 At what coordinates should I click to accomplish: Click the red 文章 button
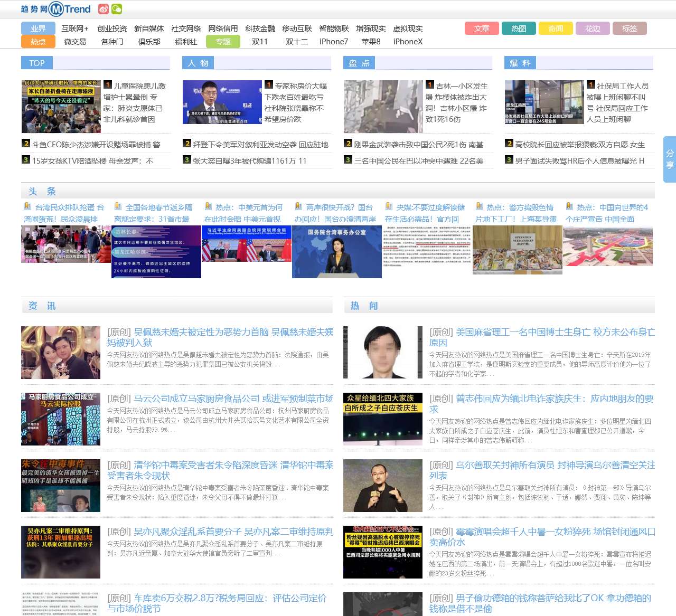tap(482, 29)
